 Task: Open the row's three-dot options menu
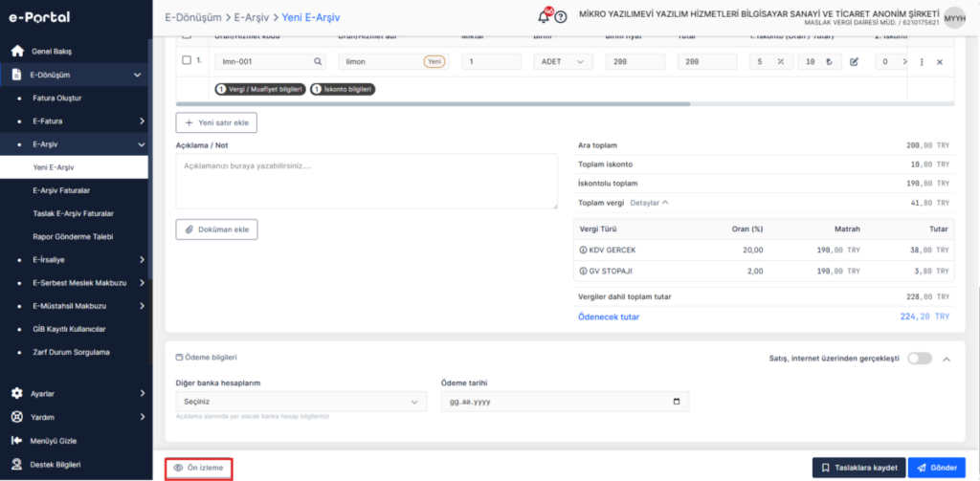coord(922,62)
